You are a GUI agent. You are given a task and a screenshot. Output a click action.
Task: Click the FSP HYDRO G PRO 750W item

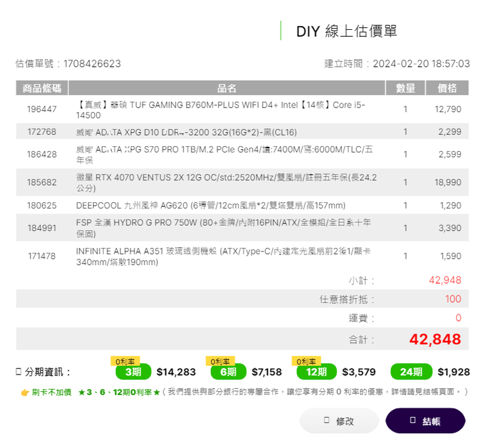(x=223, y=228)
